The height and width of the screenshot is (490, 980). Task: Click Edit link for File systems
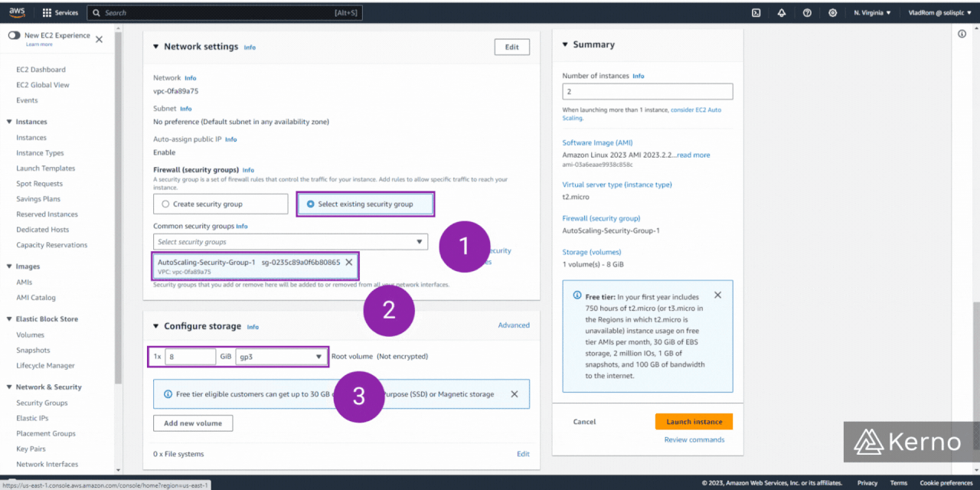pos(523,454)
